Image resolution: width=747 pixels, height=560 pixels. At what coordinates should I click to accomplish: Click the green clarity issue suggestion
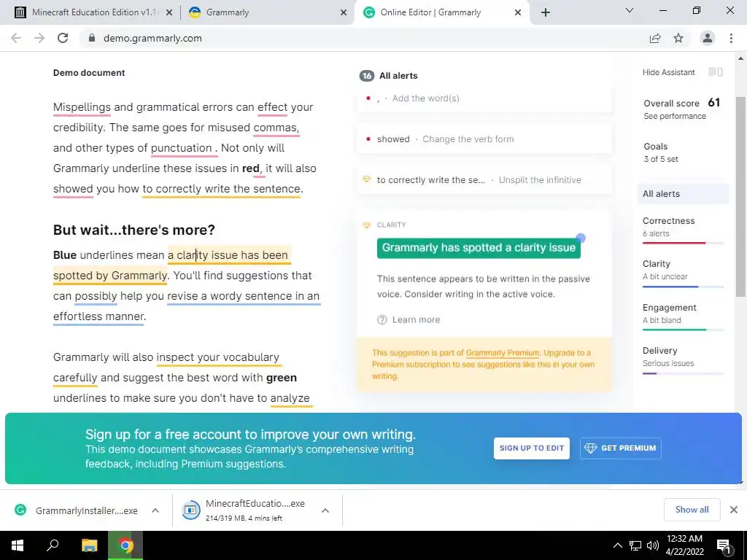pyautogui.click(x=479, y=248)
